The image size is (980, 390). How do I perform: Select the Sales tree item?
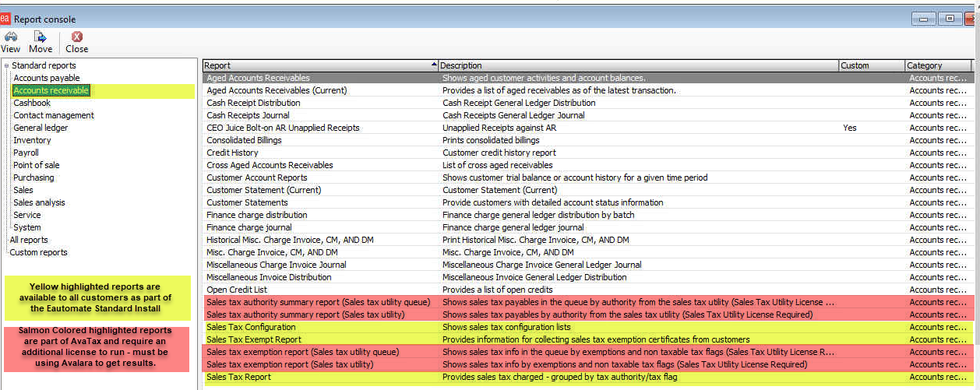pyautogui.click(x=23, y=190)
